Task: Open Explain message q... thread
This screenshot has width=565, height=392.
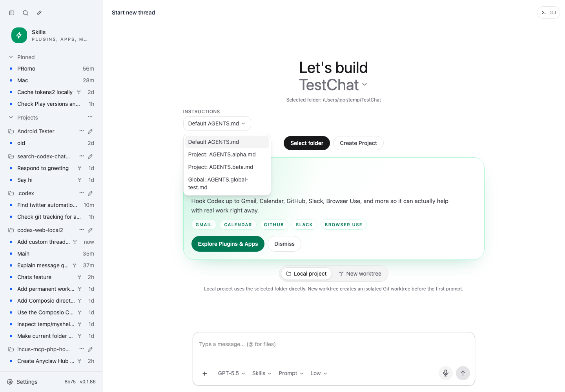Action: coord(51,265)
